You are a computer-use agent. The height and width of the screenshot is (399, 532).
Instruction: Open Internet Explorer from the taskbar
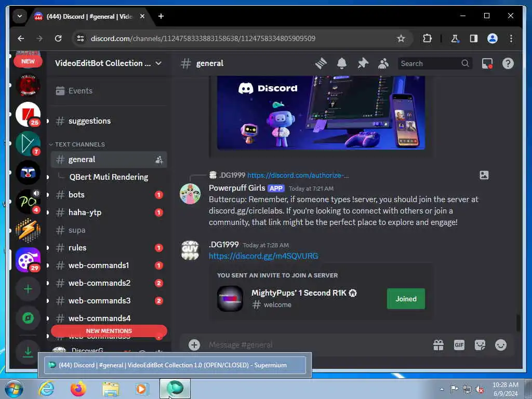tap(46, 389)
